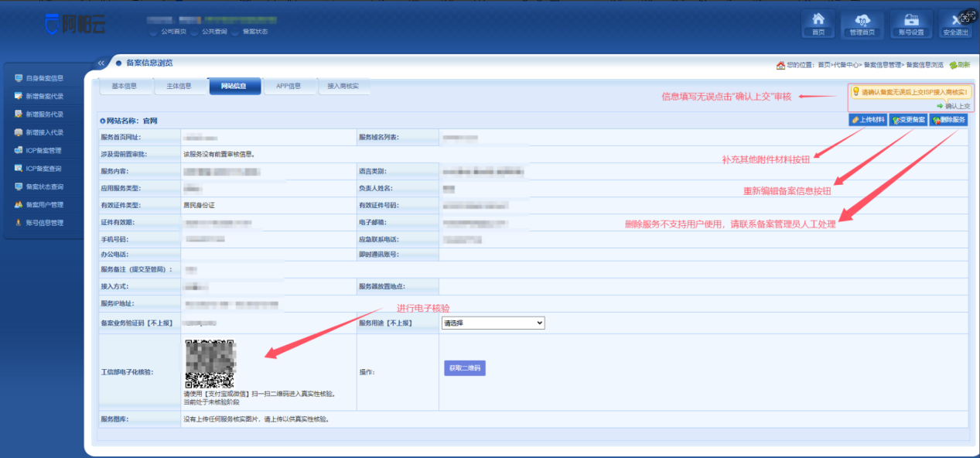Collapse the sidebar with double-chevron arrow

point(101,63)
